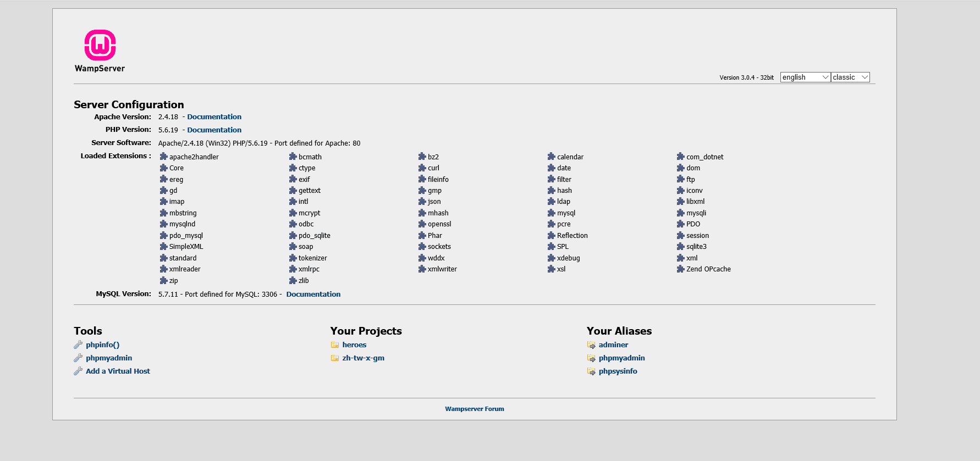Screen dimensions: 980x461
Task: Click the puzzle icon beside sqlite3
Action: click(x=680, y=247)
